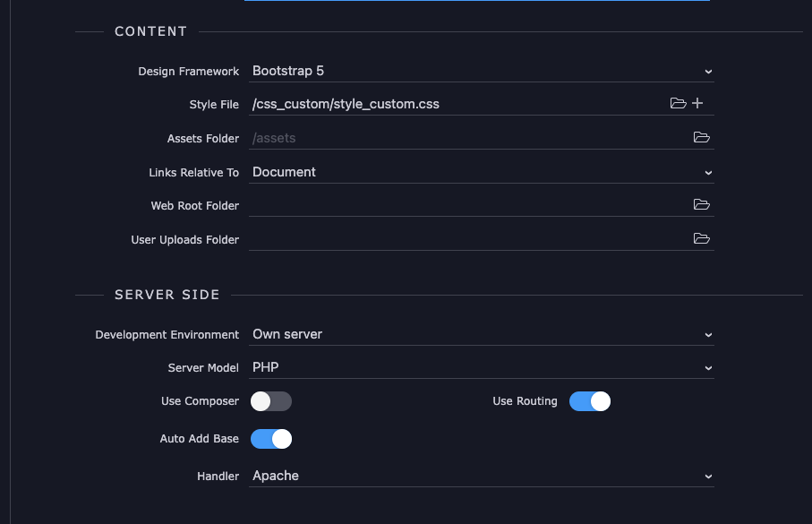
Task: Toggle Use Composer switch on
Action: point(271,401)
